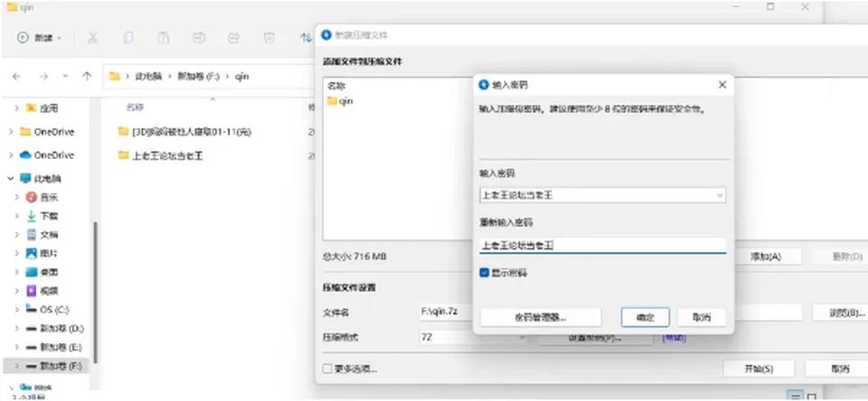Click qjn in the address bar breadcrumb
868x401 pixels.
tap(242, 77)
